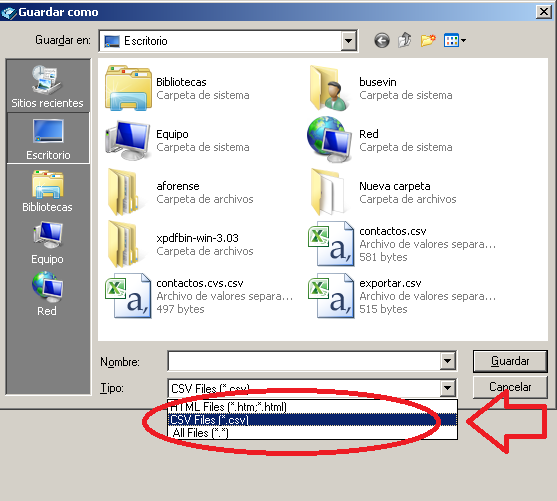
Task: Click inside the Nombre text field
Action: coord(304,361)
